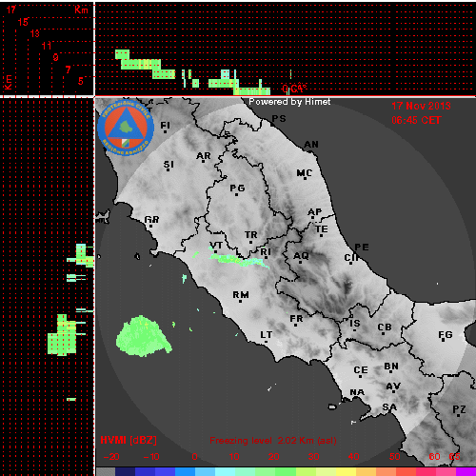
Task: Click the 'HVMI [dBZ]' product label
Action: (129, 440)
